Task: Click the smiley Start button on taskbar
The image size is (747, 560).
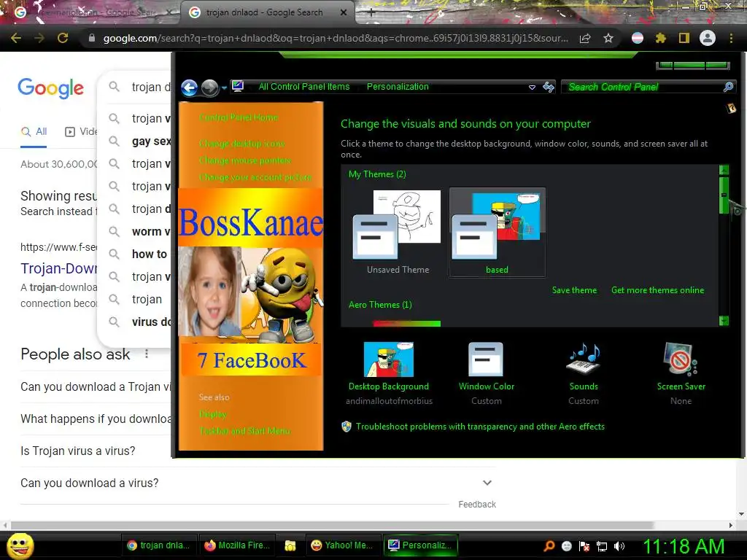Action: 20,545
